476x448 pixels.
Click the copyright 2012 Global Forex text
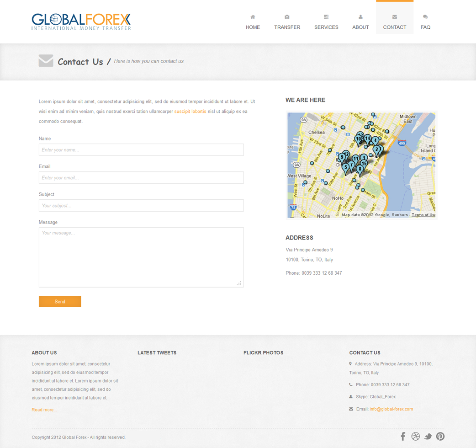pos(78,437)
